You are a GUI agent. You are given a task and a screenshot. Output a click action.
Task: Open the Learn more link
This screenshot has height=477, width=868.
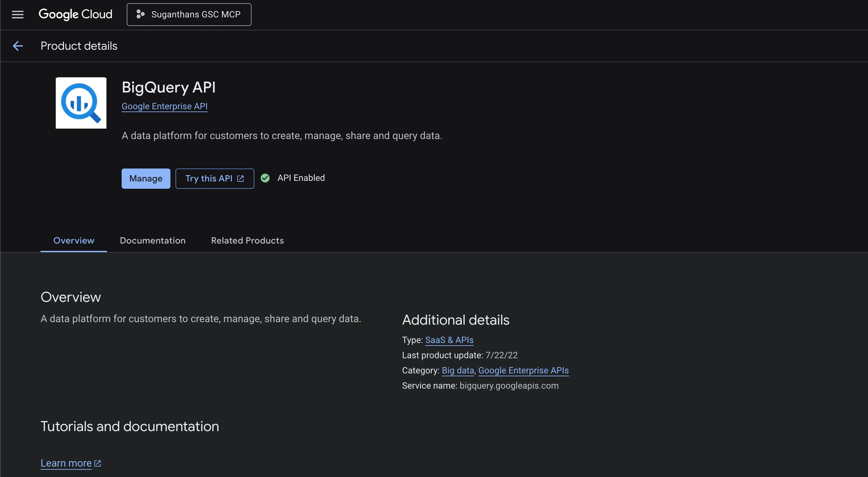66,463
